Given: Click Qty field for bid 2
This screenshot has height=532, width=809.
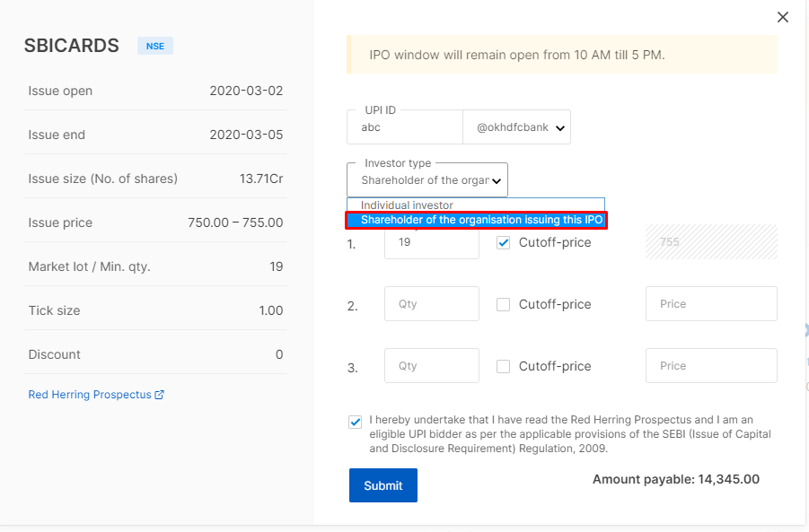Looking at the screenshot, I should click(432, 303).
